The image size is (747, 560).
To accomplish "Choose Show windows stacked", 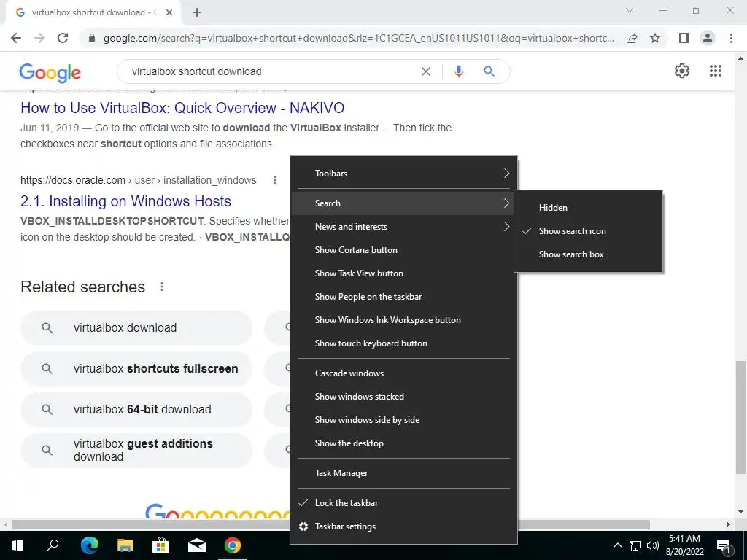I will [x=403, y=397].
